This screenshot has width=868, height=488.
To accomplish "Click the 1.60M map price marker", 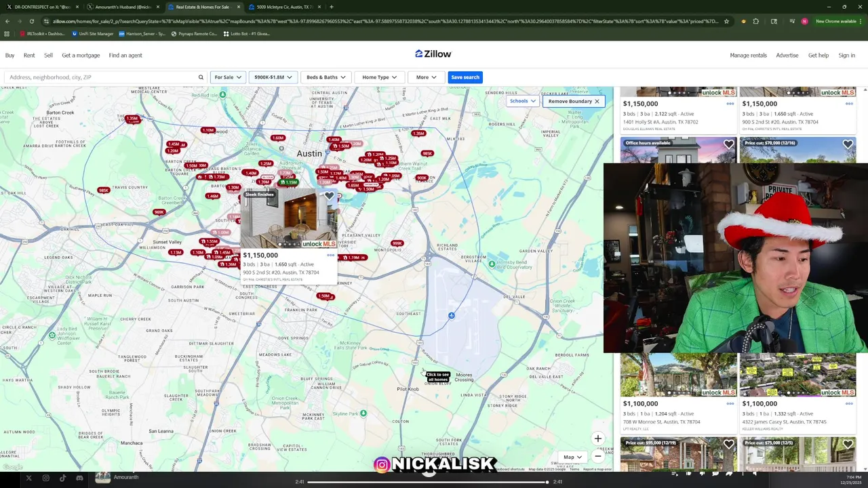I will pos(278,138).
